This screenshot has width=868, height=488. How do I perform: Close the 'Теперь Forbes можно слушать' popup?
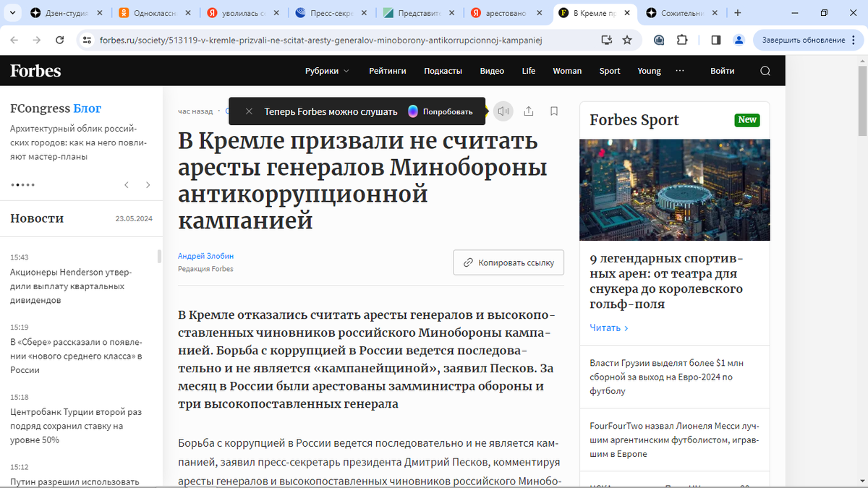pos(249,111)
